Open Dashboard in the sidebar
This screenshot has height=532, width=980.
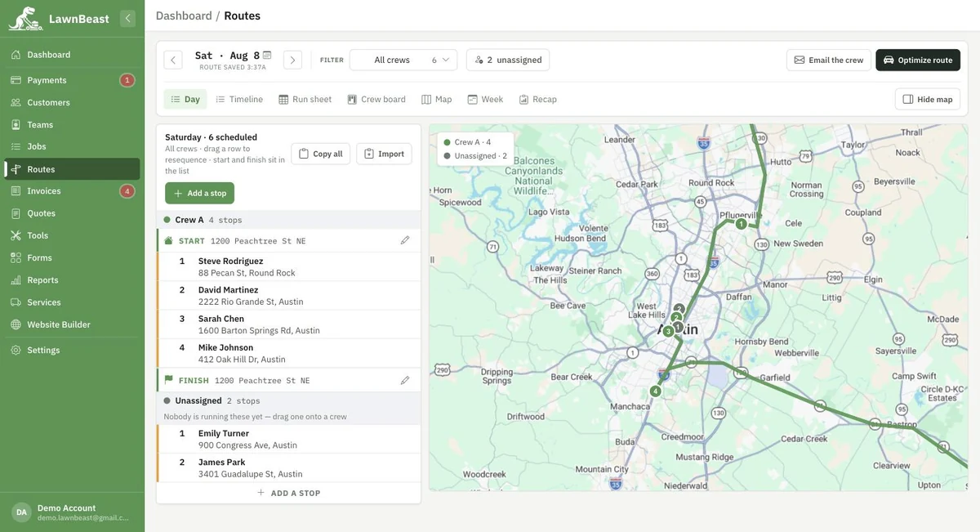[x=72, y=55]
